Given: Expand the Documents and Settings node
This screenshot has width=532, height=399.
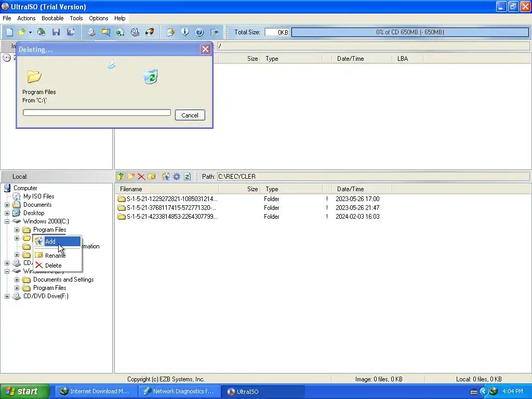Looking at the screenshot, I should (17, 280).
